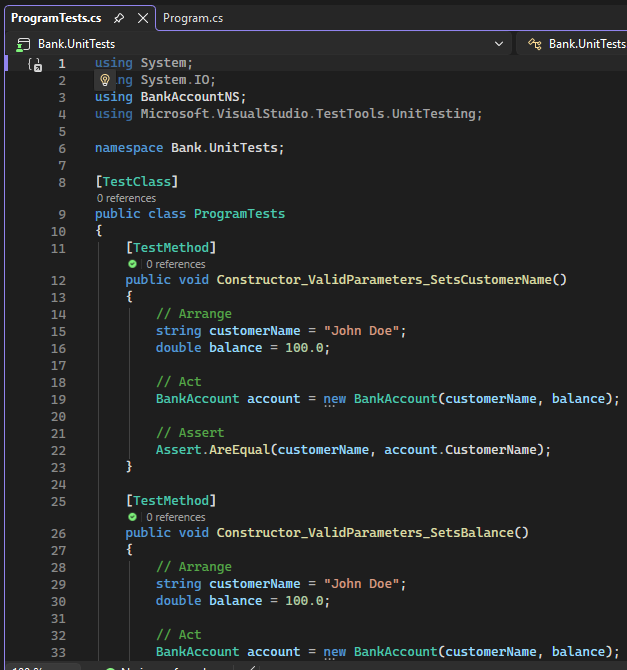Click the 100.0 value on line 16
Viewport: 627px width, 670px height.
(304, 348)
